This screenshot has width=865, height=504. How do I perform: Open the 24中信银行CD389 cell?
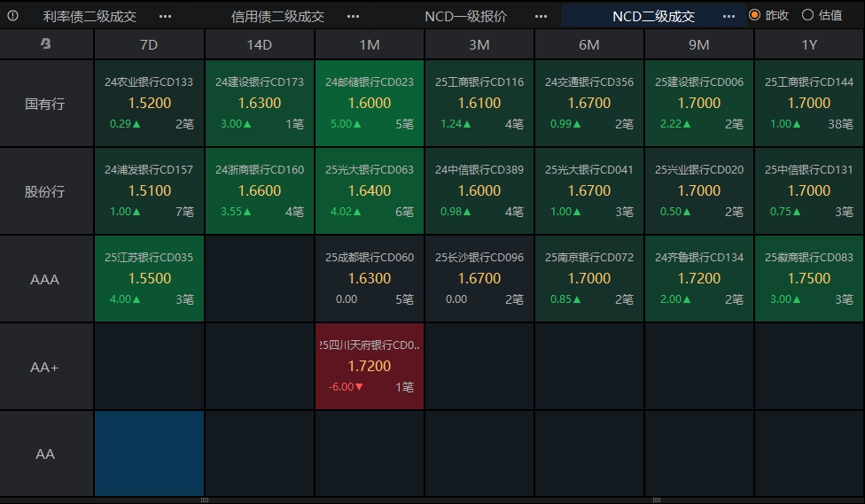(479, 190)
